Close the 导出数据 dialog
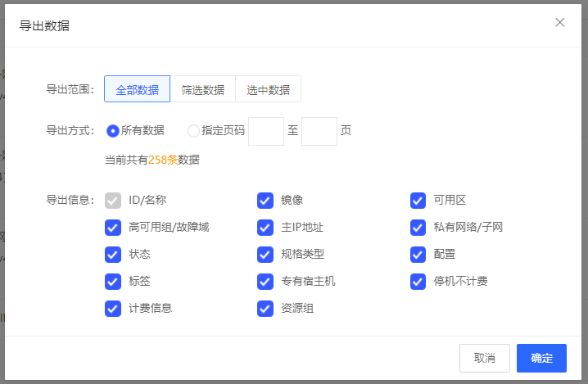 click(x=560, y=22)
